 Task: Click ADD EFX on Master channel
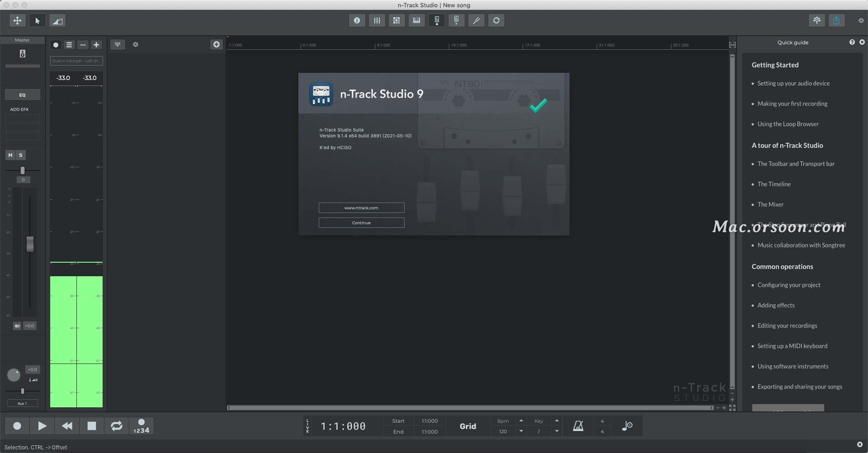(19, 109)
